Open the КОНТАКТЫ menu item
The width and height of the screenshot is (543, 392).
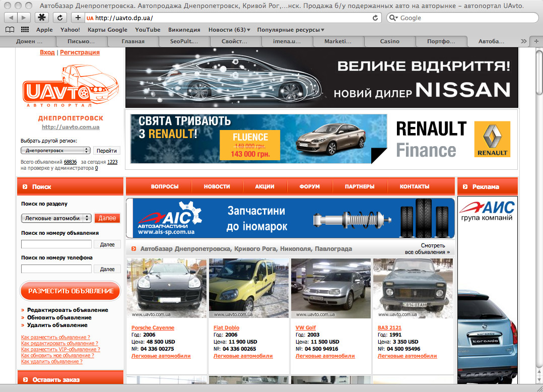pos(415,186)
